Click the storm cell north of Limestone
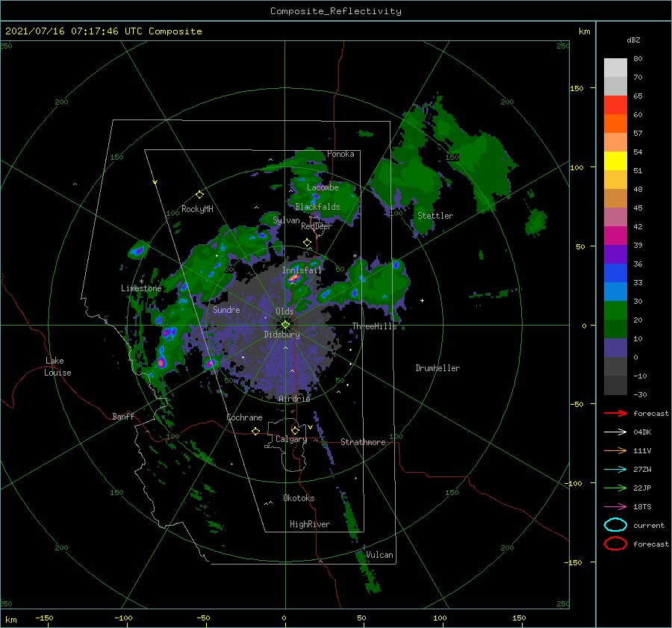The image size is (672, 628). (138, 250)
